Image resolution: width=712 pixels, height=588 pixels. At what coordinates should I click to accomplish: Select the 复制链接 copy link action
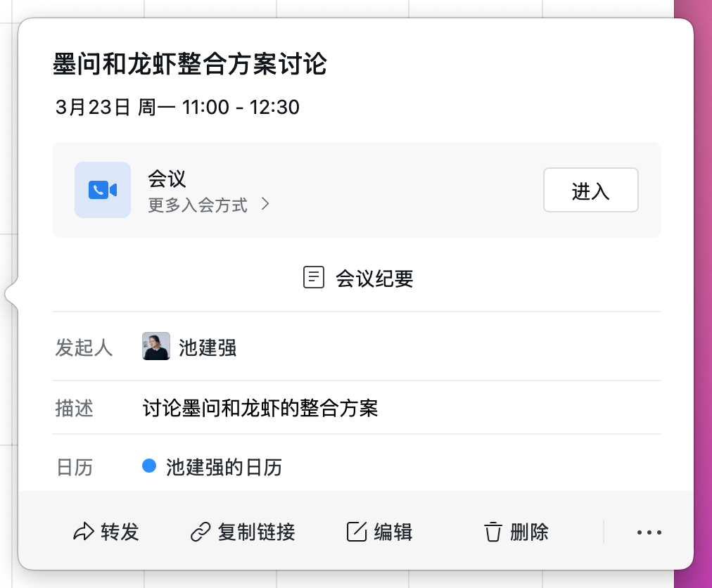coord(243,532)
